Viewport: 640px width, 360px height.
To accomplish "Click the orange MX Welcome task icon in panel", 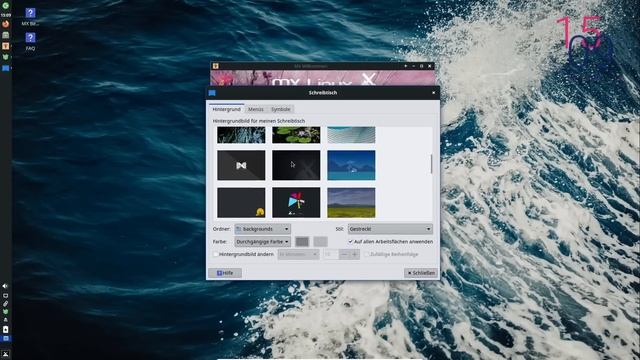I will click(x=5, y=46).
